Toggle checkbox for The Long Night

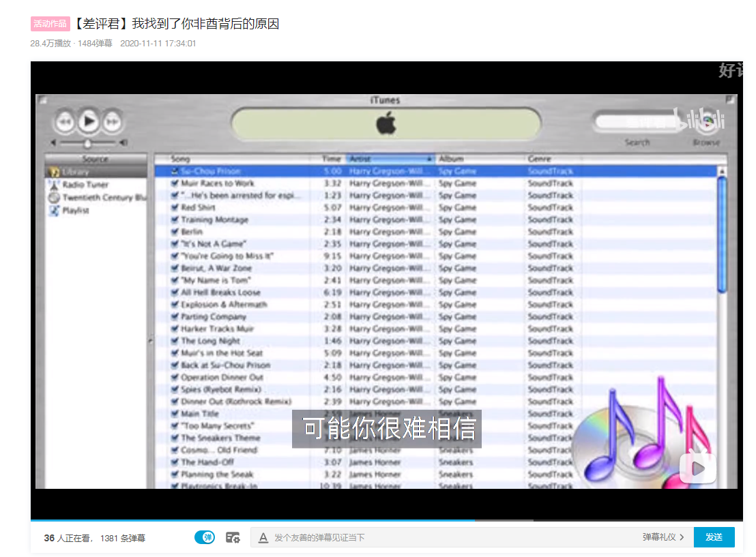tap(175, 341)
